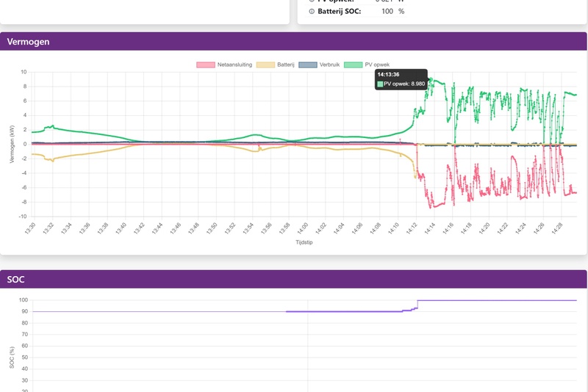Click the Tijdstip axis title
This screenshot has height=392, width=588.
[x=304, y=242]
